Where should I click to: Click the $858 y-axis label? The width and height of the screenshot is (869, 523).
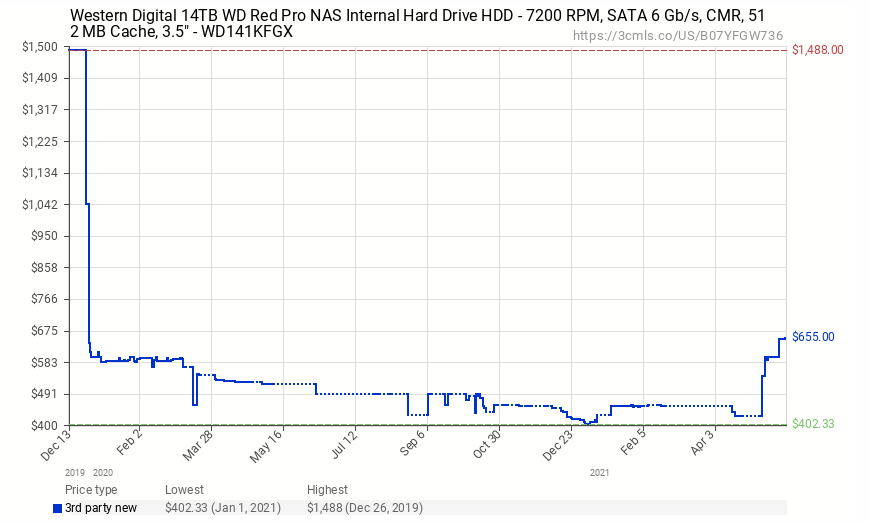[x=44, y=268]
